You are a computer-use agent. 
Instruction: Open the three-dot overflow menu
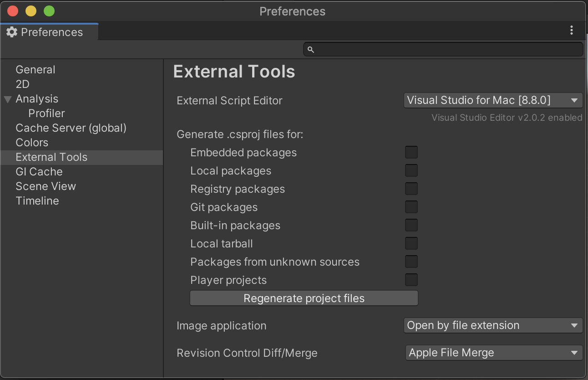[x=572, y=30]
